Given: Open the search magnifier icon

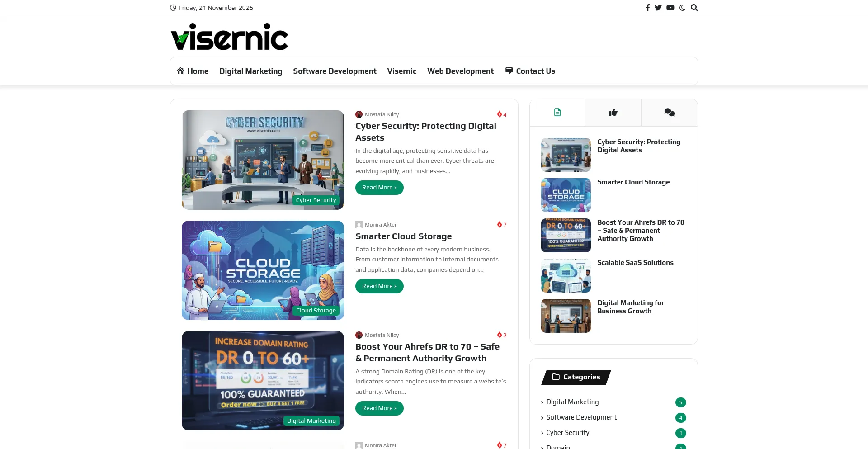Looking at the screenshot, I should coord(694,8).
